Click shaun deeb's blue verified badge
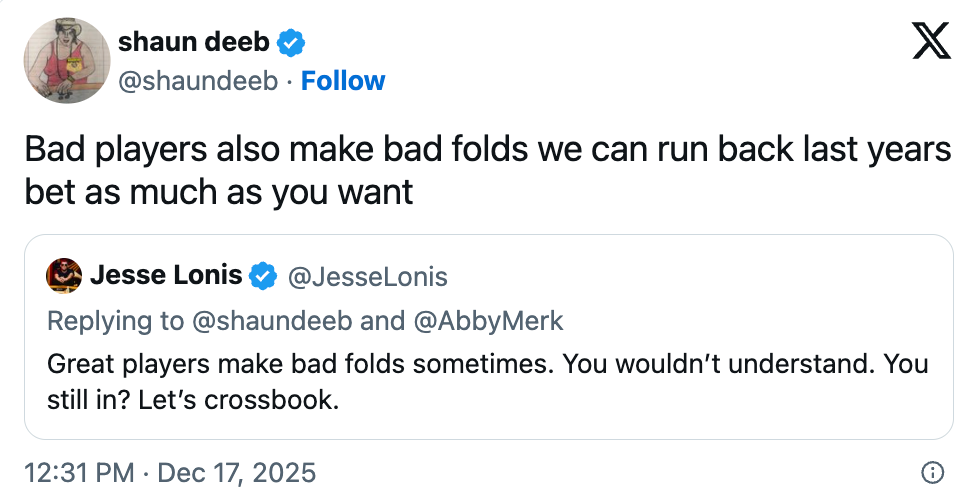Image resolution: width=976 pixels, height=502 pixels. 291,42
